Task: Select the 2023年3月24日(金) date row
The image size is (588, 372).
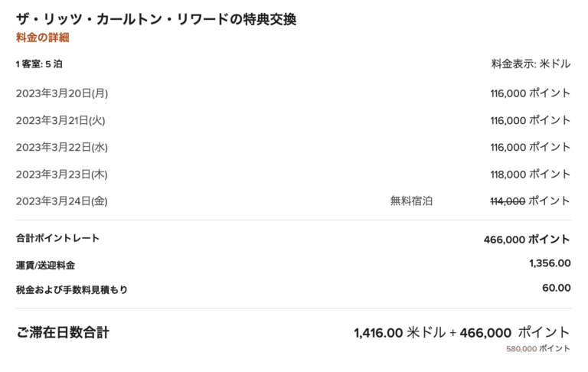Action: 62,201
